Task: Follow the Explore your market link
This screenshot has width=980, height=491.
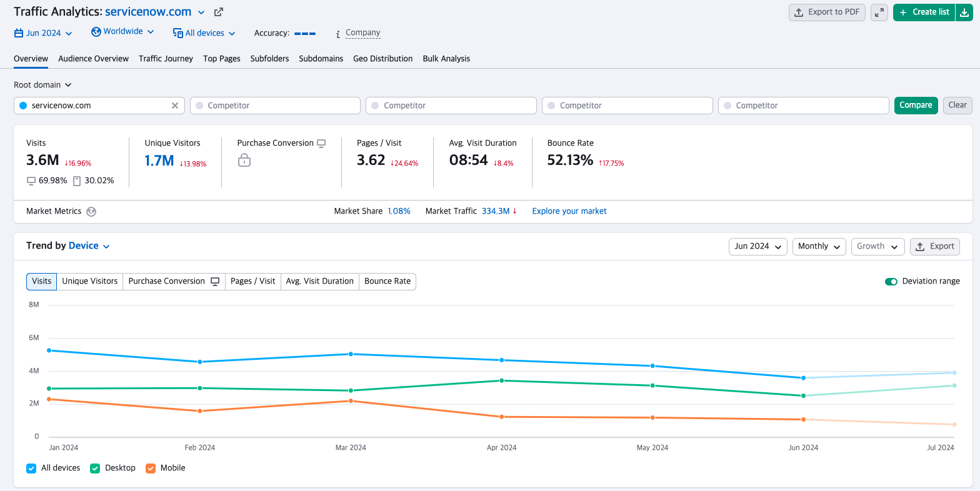Action: (x=569, y=211)
